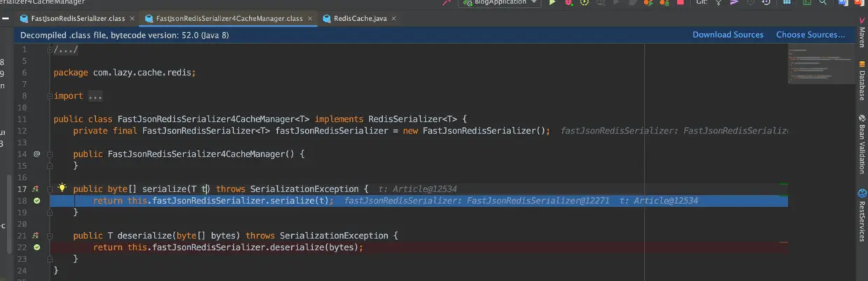Click the @ gutter marker on line 14
The height and width of the screenshot is (281, 868).
click(37, 154)
